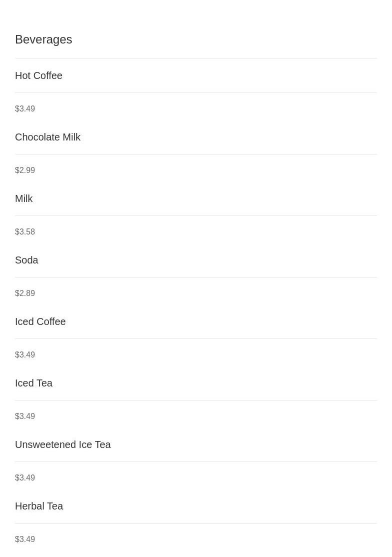This screenshot has height=557, width=392.
Task: Click the $3.49 price under Hot Coffee
Action: click(25, 108)
